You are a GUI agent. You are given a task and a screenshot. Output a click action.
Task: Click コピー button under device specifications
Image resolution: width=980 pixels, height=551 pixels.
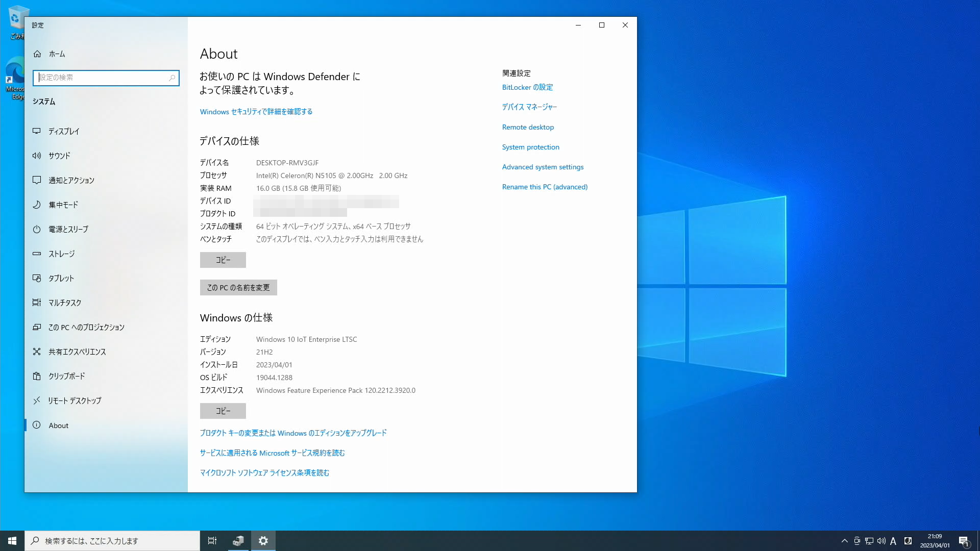pos(223,260)
